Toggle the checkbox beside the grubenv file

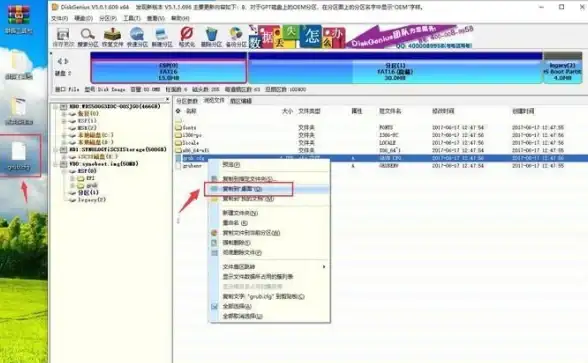click(178, 166)
